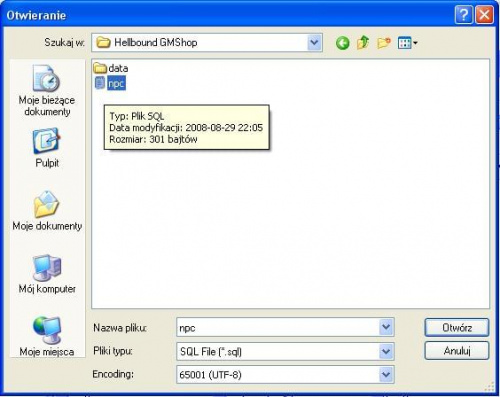This screenshot has height=397, width=500.
Task: Open the Views menu icon
Action: pyautogui.click(x=407, y=43)
